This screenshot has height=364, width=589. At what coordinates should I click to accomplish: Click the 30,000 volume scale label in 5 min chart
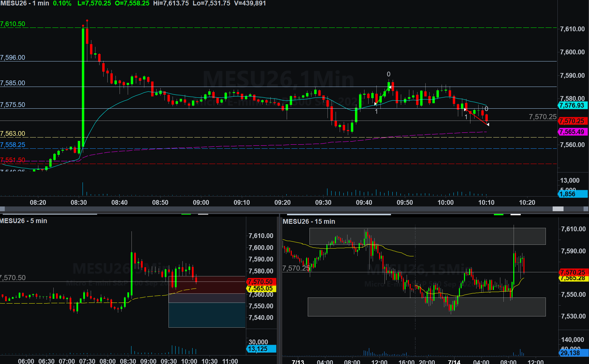[x=258, y=342]
